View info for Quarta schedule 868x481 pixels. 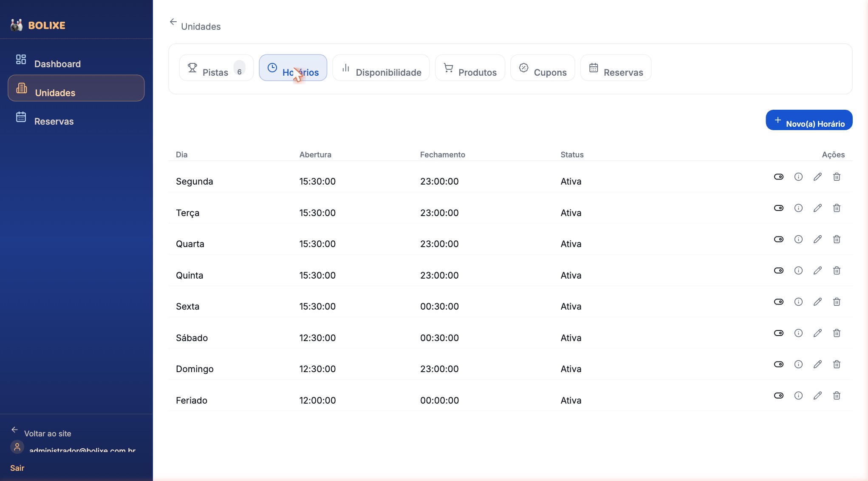(x=798, y=239)
